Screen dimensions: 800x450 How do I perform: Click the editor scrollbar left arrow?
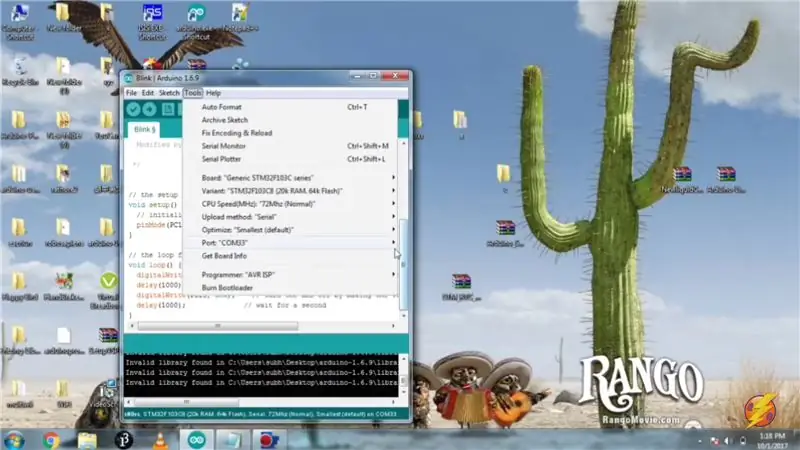[x=132, y=326]
